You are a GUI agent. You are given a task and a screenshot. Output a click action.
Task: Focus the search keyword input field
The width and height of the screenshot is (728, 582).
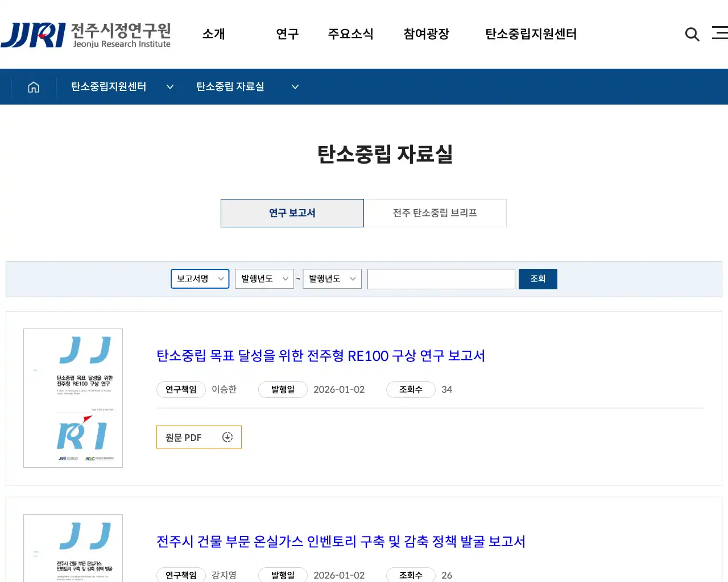click(441, 279)
